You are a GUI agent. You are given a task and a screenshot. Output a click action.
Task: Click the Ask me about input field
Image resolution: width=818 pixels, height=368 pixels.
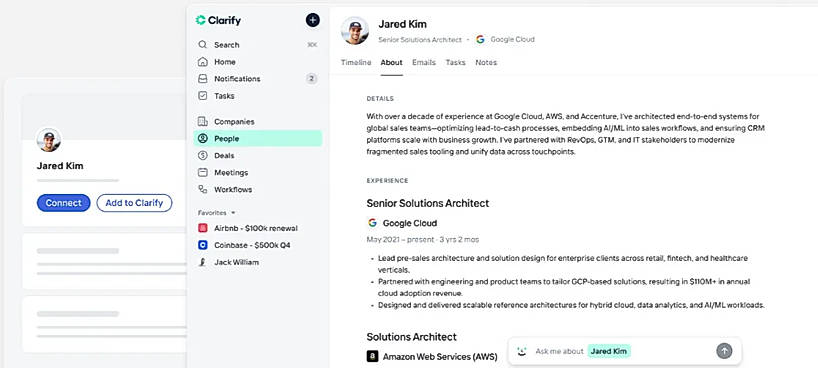[x=623, y=351]
